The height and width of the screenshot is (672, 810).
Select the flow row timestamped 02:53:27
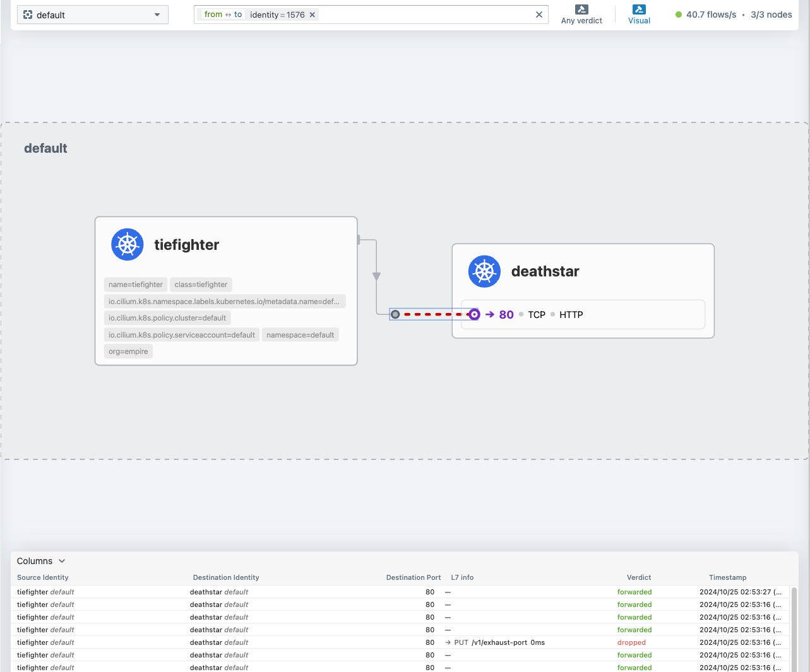[x=400, y=592]
